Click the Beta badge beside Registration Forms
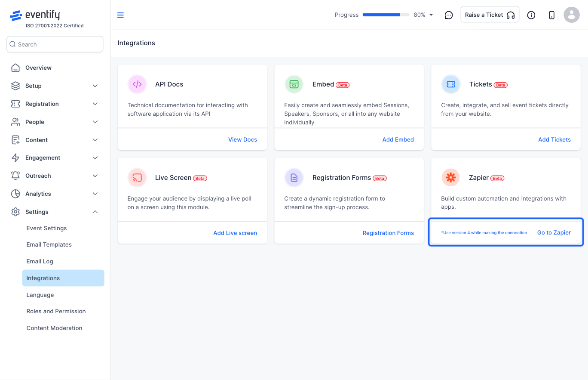The image size is (588, 380). coord(380,178)
